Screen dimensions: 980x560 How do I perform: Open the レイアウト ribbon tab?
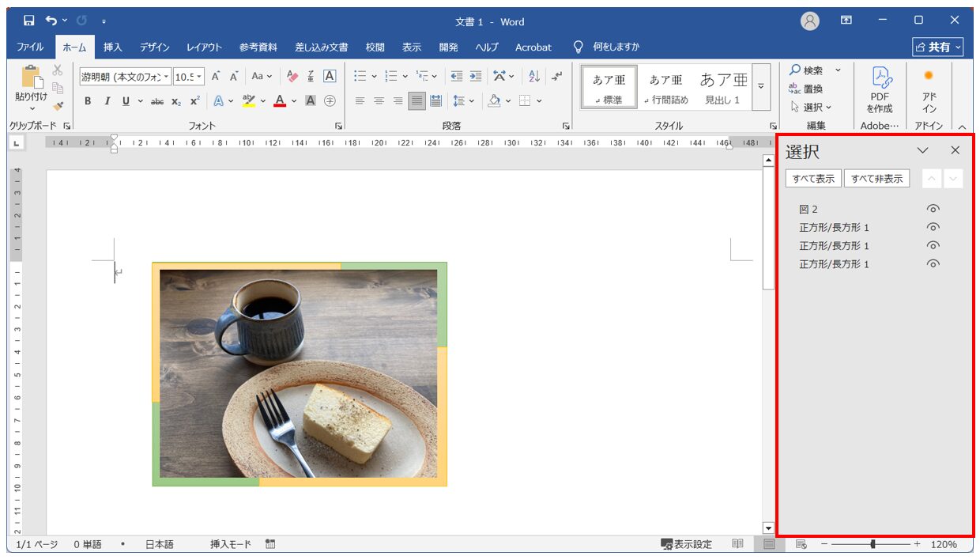tap(204, 47)
